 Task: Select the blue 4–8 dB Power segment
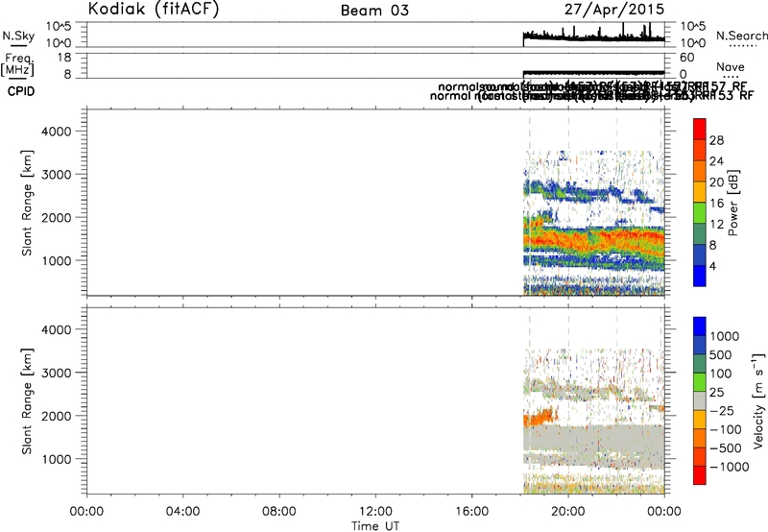coord(700,254)
